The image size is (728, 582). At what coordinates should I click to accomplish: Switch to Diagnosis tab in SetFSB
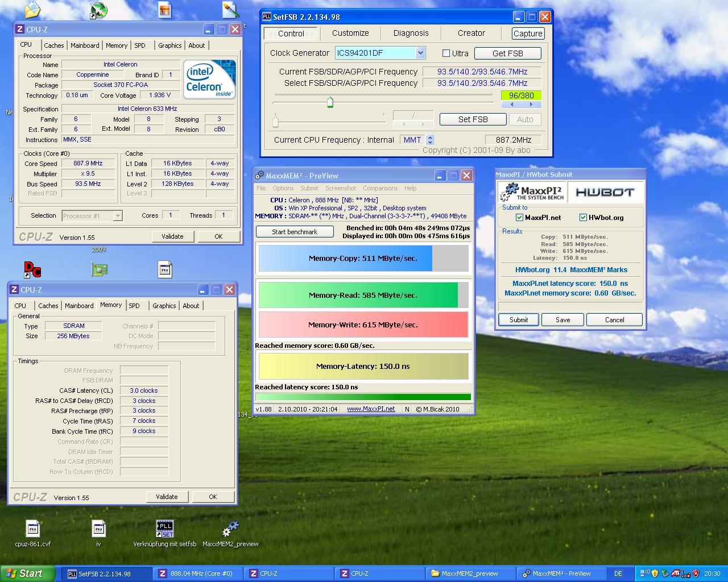411,33
